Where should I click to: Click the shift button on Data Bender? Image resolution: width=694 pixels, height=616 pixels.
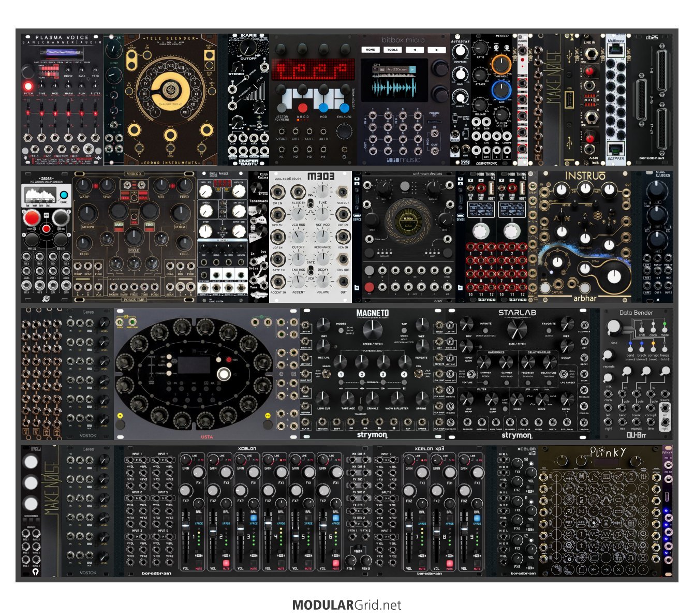pos(642,329)
